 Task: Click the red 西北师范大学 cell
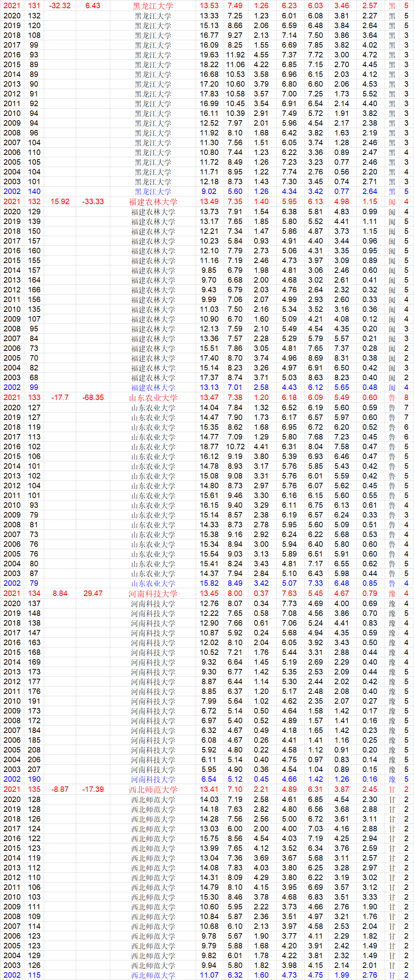pos(153,790)
